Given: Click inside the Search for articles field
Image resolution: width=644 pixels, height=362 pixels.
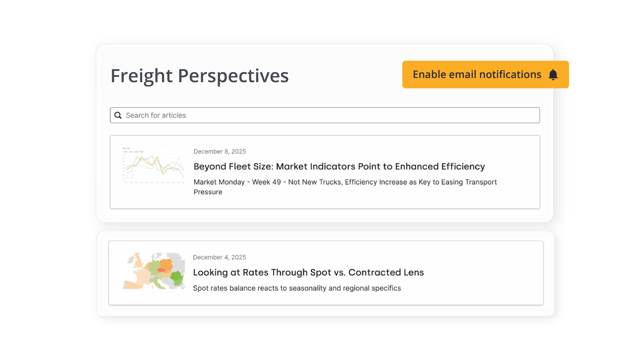Looking at the screenshot, I should point(300,115).
